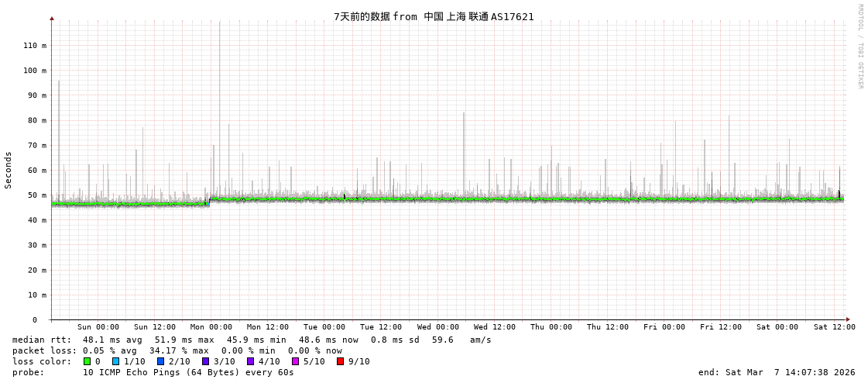Click the 3/10 loss color swatch
868x383 pixels.
205,362
